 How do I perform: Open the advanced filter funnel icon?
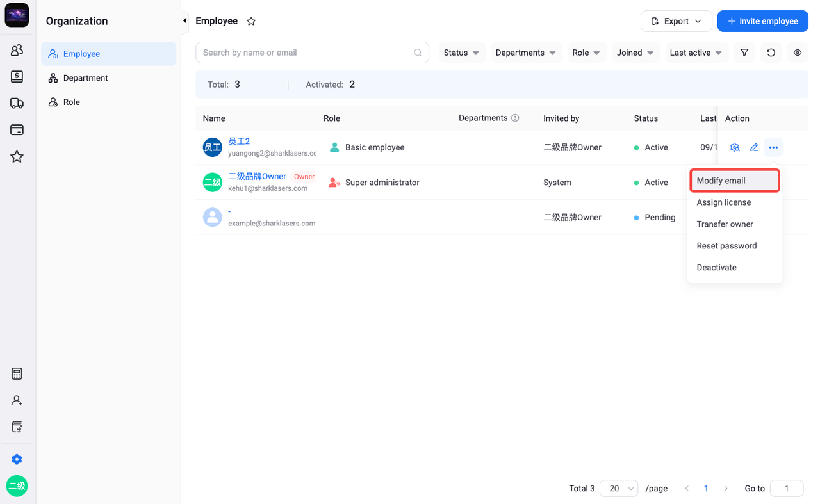tap(744, 53)
